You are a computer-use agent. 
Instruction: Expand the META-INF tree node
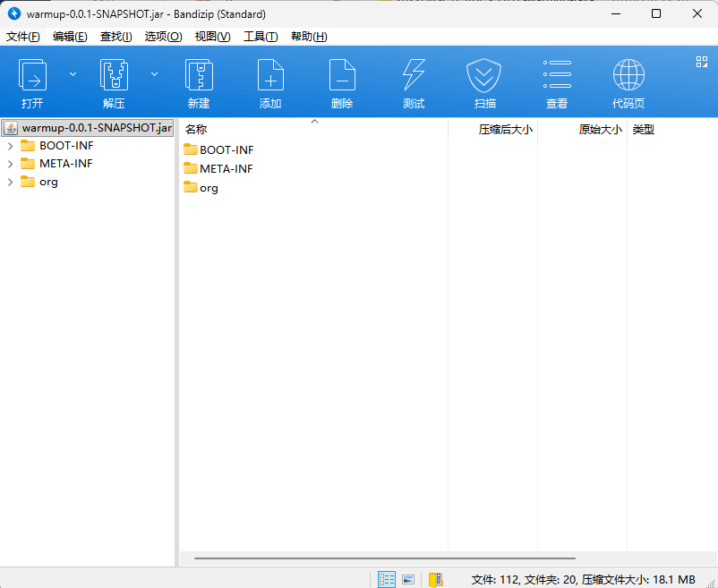pyautogui.click(x=10, y=164)
